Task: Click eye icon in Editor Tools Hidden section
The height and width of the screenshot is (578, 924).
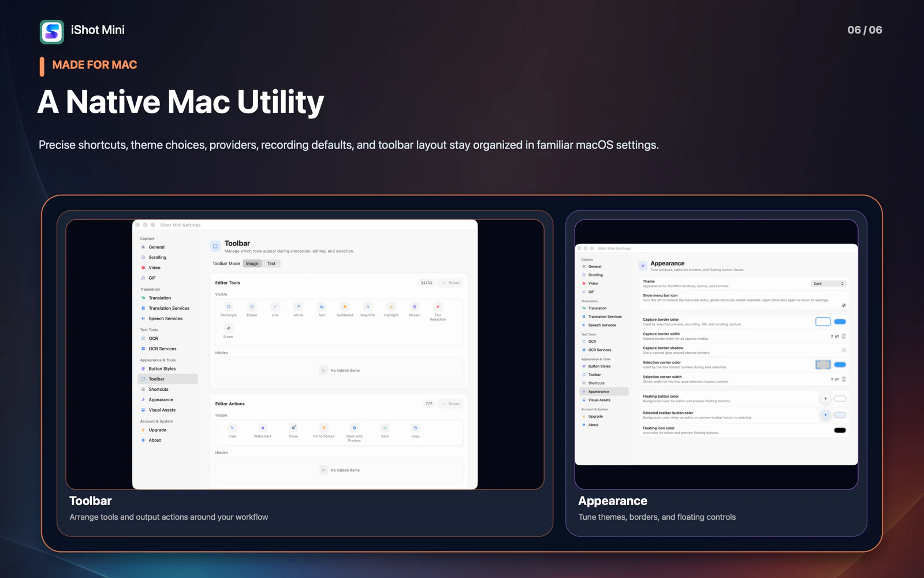Action: pos(323,370)
